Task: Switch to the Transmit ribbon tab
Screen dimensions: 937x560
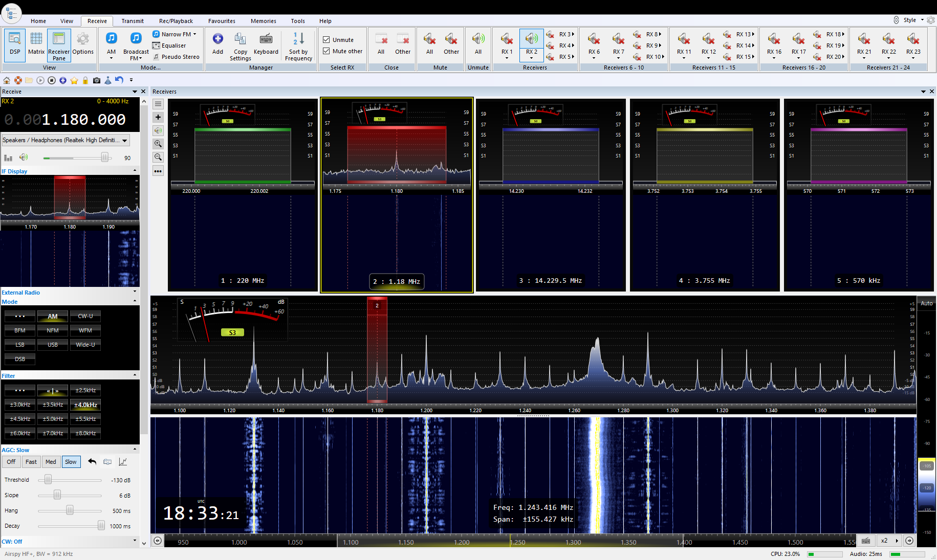Action: coord(133,21)
